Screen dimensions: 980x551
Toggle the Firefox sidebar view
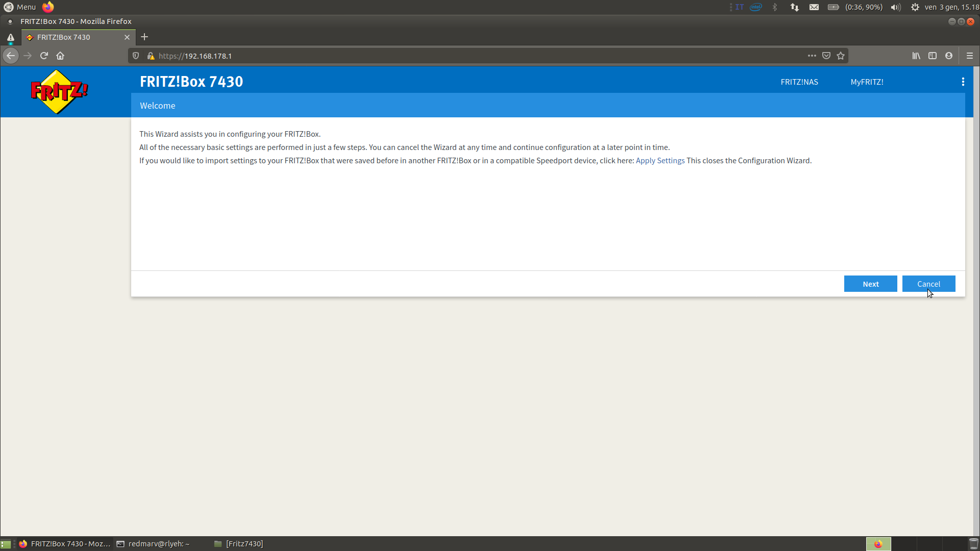933,56
